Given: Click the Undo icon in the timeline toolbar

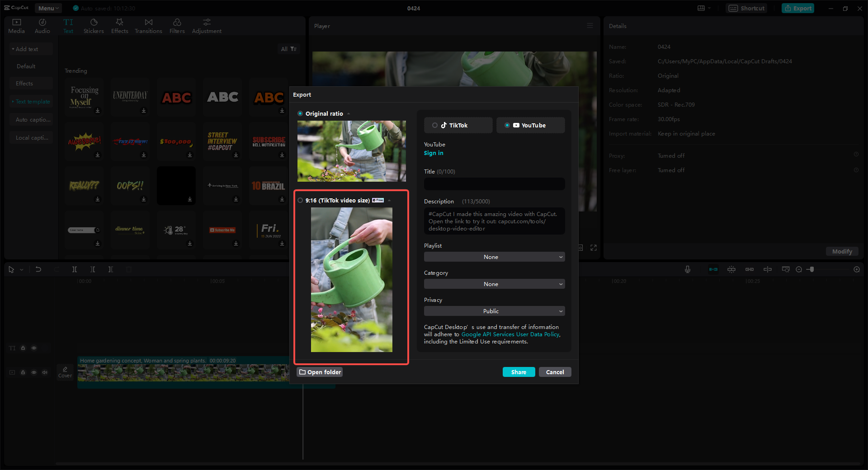Looking at the screenshot, I should (38, 269).
